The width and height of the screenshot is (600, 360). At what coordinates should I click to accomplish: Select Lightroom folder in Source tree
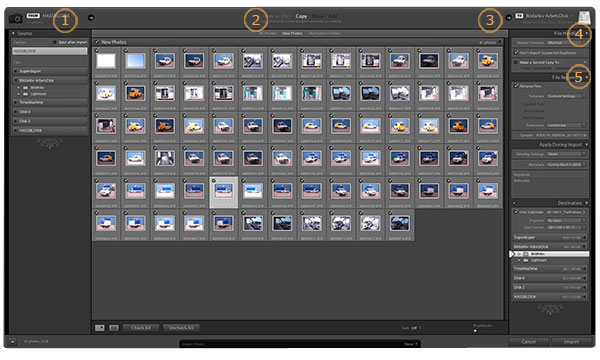click(x=38, y=94)
